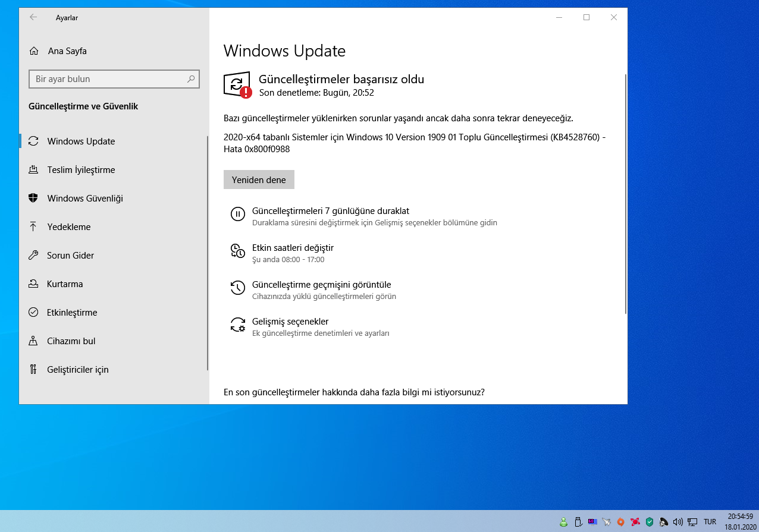
Task: Click the main content vertical scrollbar
Action: [x=625, y=194]
